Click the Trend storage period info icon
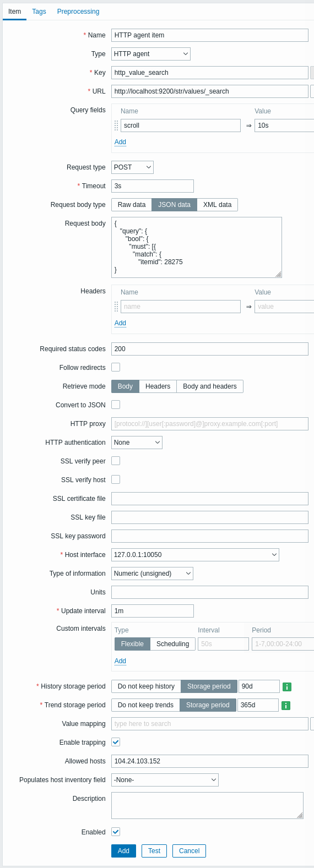 (286, 705)
